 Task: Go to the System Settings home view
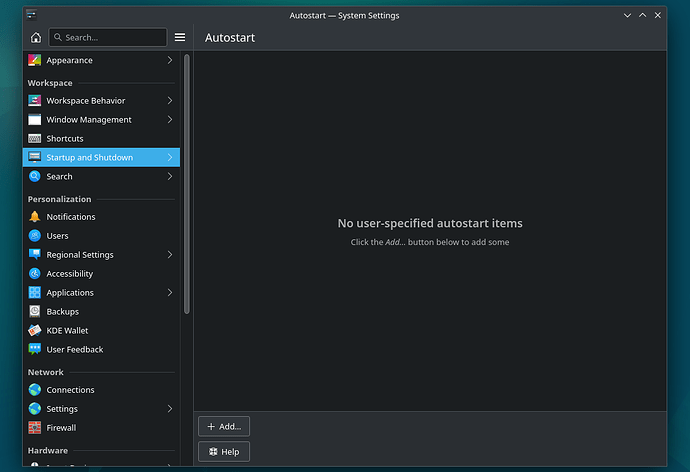coord(36,37)
